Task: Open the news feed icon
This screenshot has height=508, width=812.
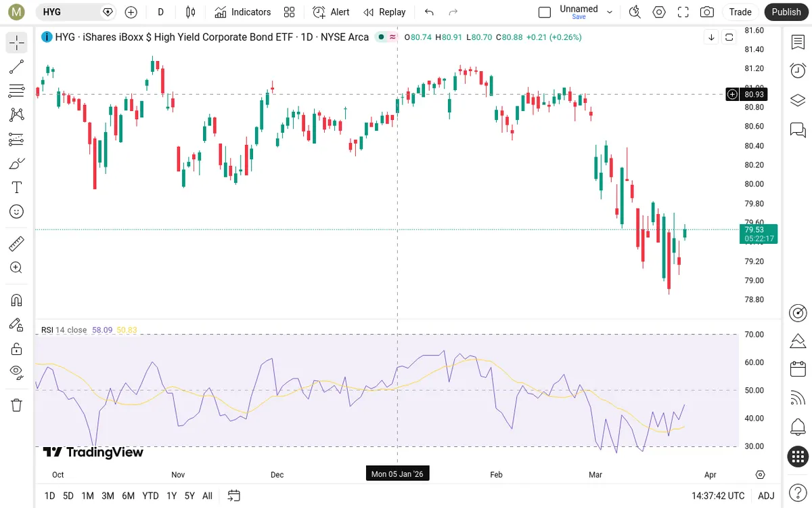Action: pyautogui.click(x=798, y=398)
